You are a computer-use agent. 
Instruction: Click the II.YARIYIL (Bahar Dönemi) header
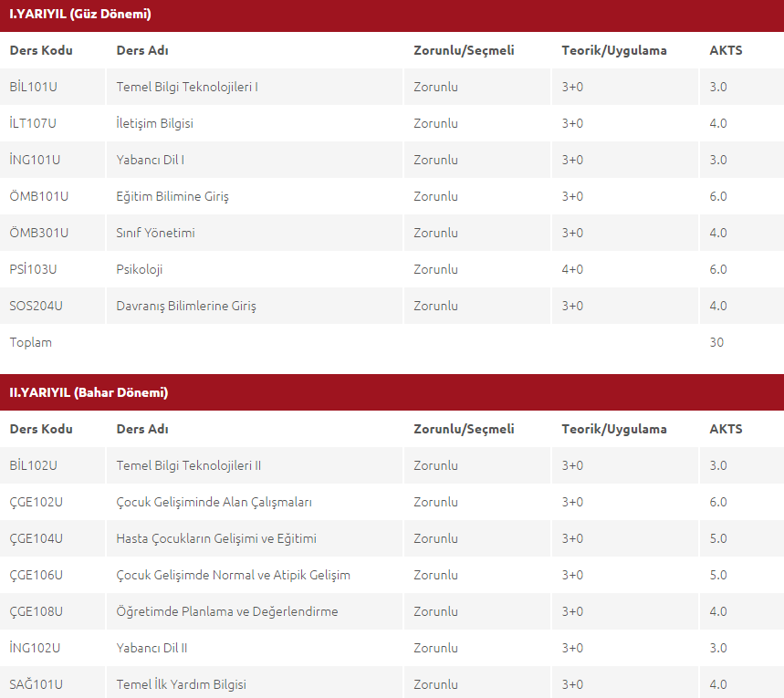(89, 392)
